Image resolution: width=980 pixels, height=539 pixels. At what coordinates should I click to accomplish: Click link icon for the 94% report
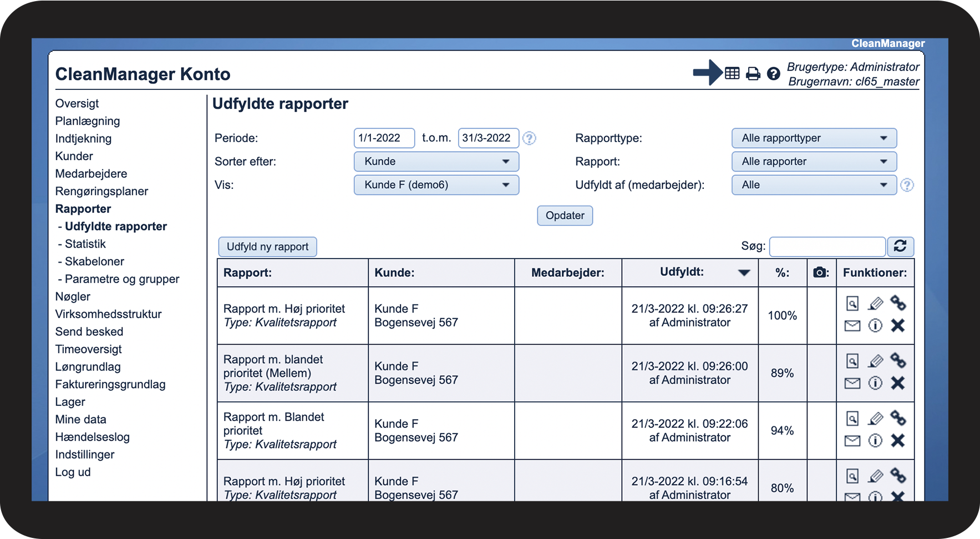[x=898, y=418]
